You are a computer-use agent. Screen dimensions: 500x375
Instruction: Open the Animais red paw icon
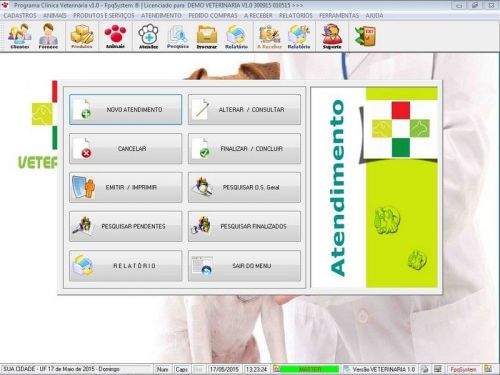point(115,36)
